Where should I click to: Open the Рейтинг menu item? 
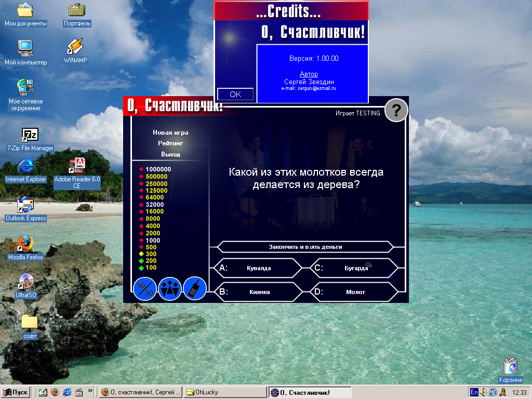pos(170,143)
